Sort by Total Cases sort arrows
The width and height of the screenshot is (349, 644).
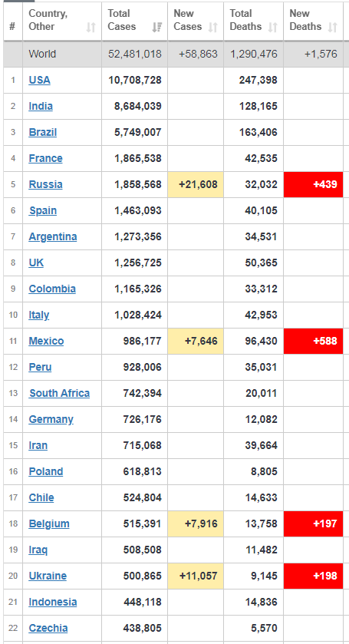[156, 27]
